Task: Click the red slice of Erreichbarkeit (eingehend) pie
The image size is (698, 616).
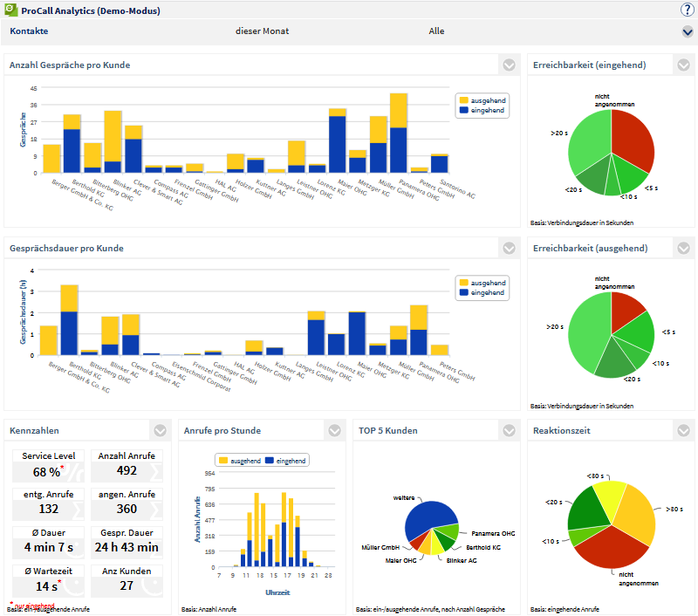Action: (632, 140)
